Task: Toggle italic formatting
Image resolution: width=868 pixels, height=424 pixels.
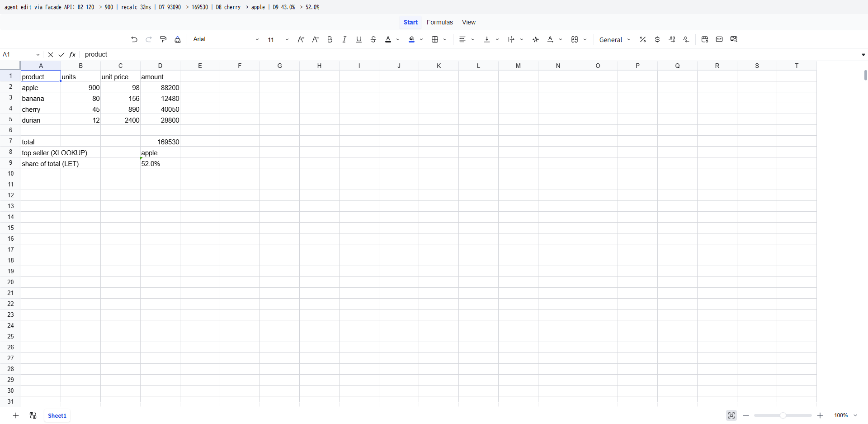Action: 344,39
